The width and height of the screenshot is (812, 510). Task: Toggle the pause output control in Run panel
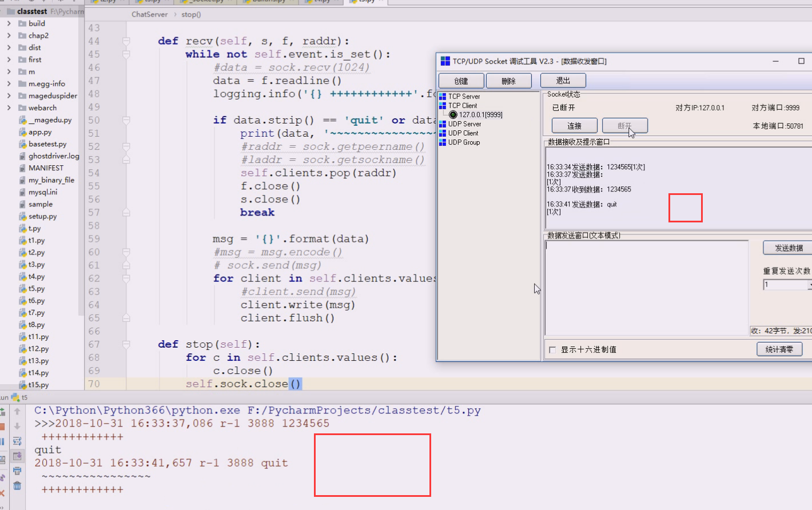pos(2,441)
